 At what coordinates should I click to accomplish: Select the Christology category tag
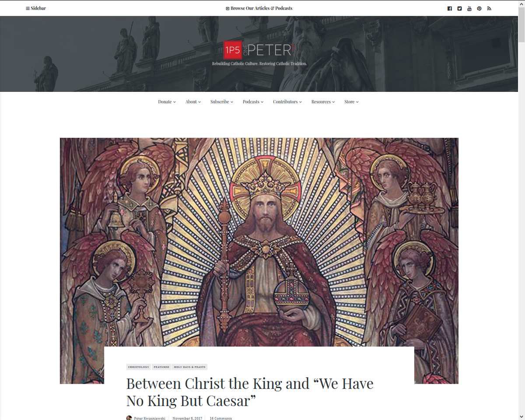point(139,367)
